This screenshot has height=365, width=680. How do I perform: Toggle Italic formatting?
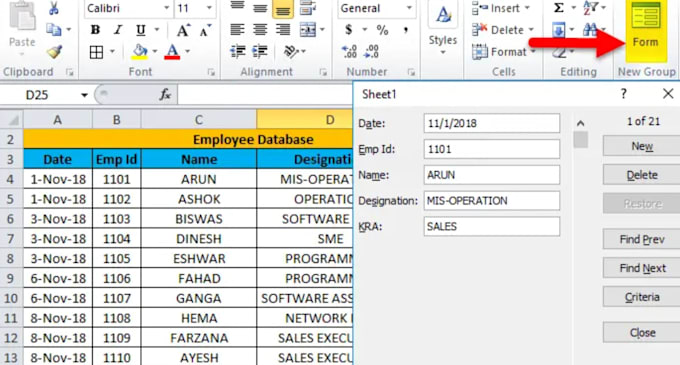click(x=118, y=30)
